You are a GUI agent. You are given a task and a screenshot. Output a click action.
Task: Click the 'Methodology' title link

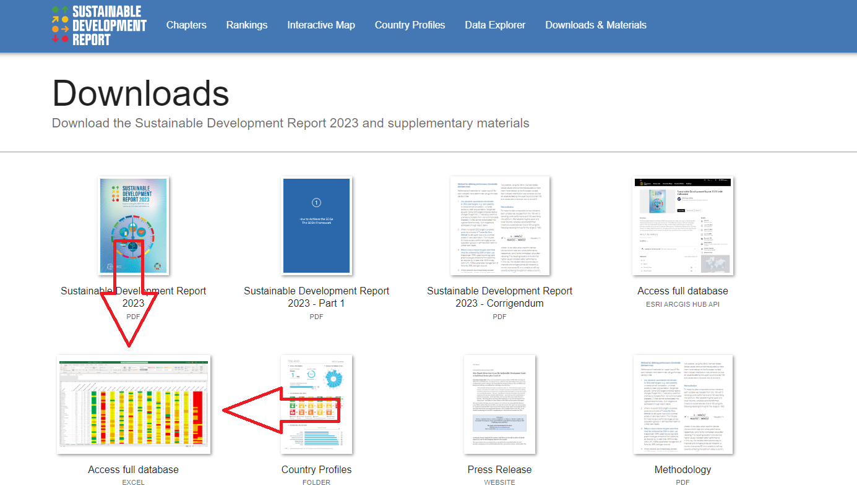coord(683,469)
